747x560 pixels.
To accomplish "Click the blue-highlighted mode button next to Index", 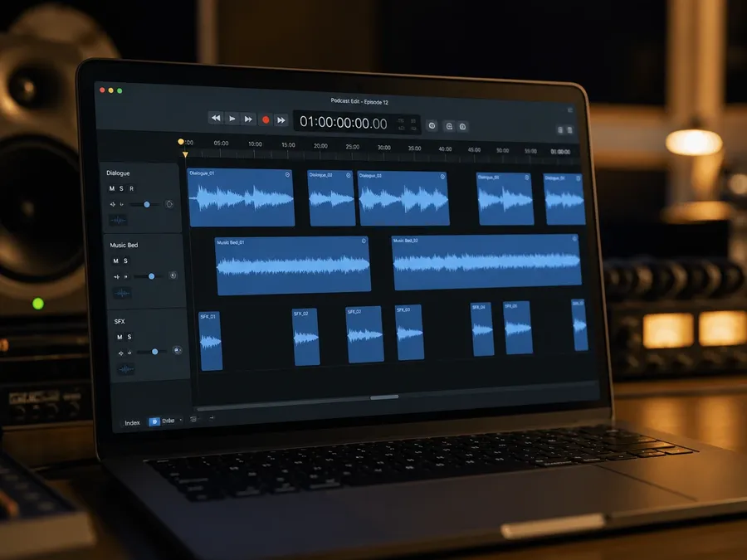I will 154,421.
